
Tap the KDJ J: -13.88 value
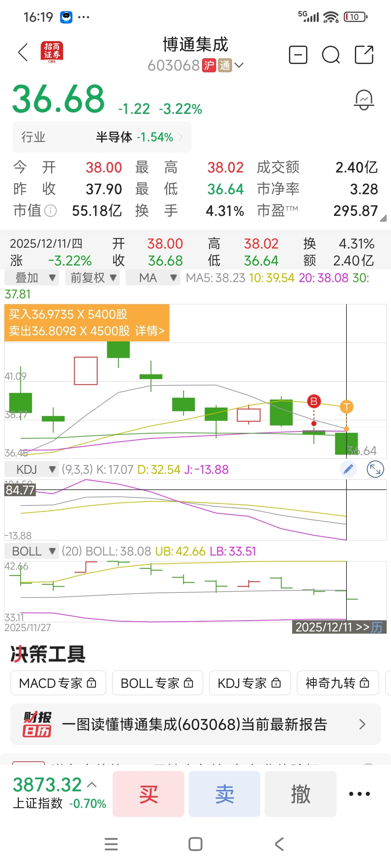[x=206, y=469]
